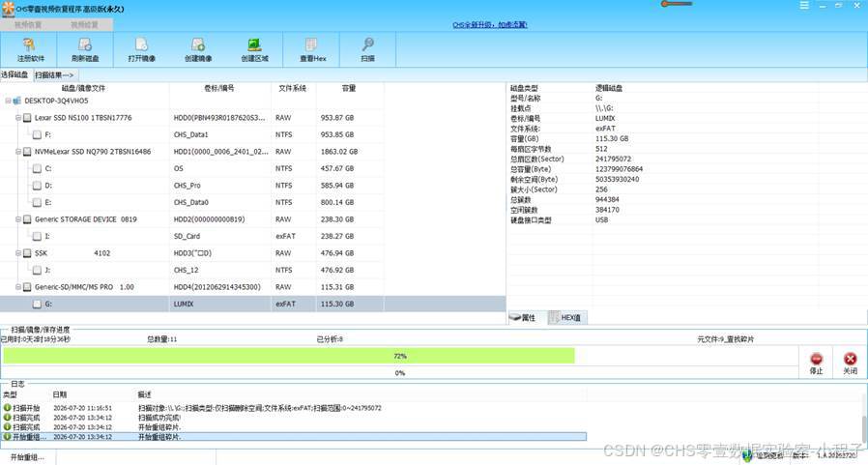The height and width of the screenshot is (465, 868).
Task: Collapse the Generic STORAGE DEVICE 0819 node
Action: (17, 219)
